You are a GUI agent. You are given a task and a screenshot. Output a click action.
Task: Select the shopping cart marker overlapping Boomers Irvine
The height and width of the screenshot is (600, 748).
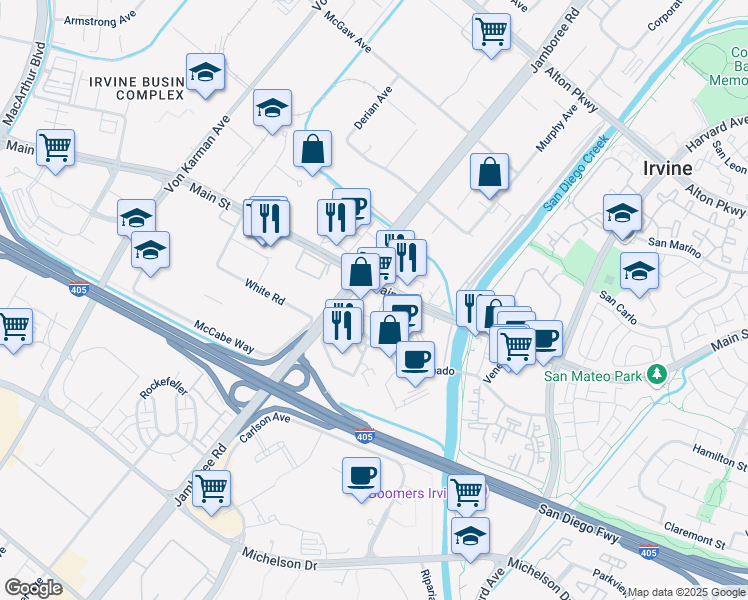pos(466,493)
